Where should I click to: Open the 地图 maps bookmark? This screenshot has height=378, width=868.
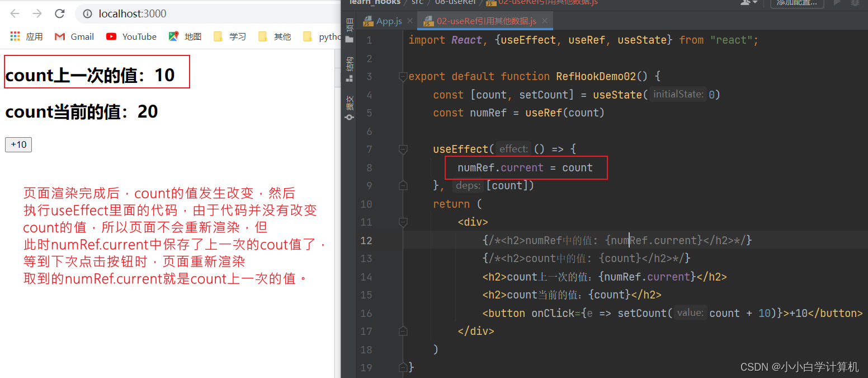185,36
